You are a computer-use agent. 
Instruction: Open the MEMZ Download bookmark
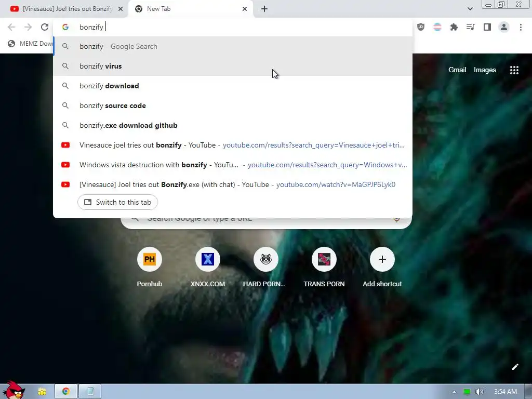[31, 44]
